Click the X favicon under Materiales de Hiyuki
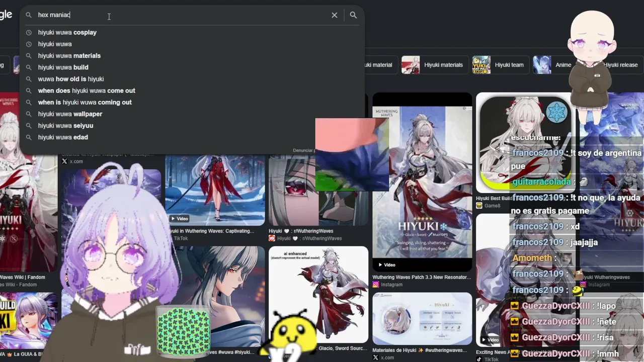The height and width of the screenshot is (362, 644). pos(375,358)
